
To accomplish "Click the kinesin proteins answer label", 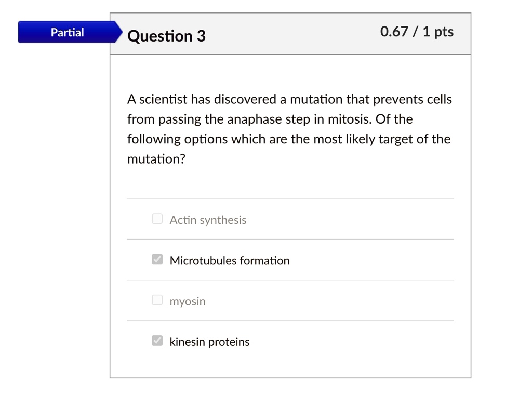I will (x=209, y=341).
